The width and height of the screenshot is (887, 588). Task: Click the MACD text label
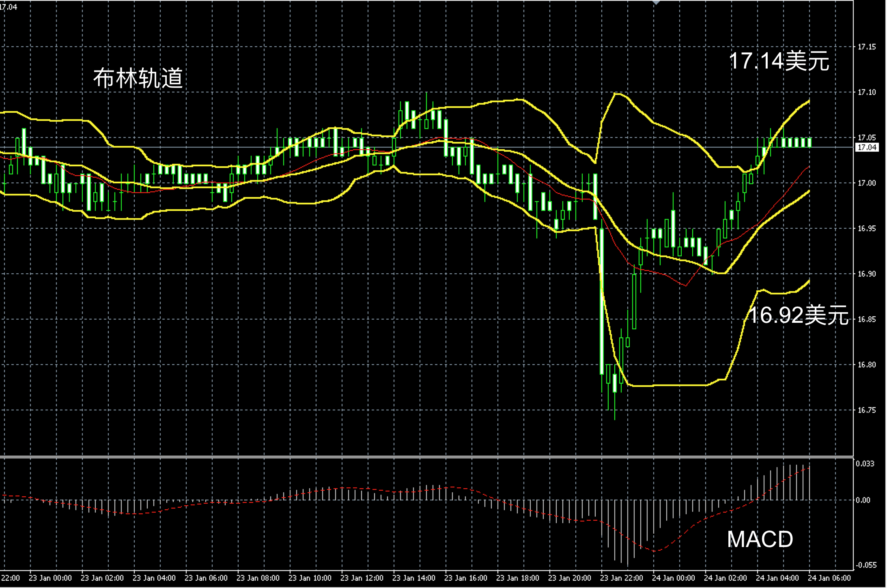pos(760,539)
